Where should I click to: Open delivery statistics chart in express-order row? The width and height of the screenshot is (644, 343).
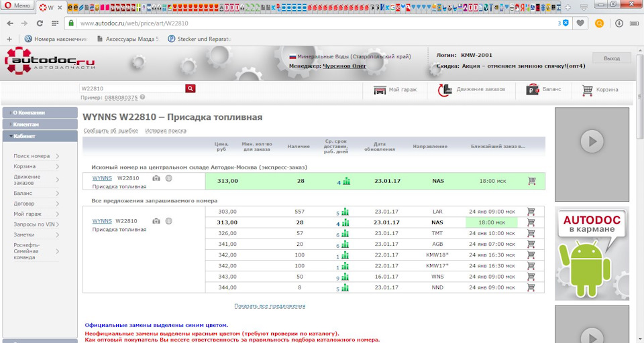346,181
